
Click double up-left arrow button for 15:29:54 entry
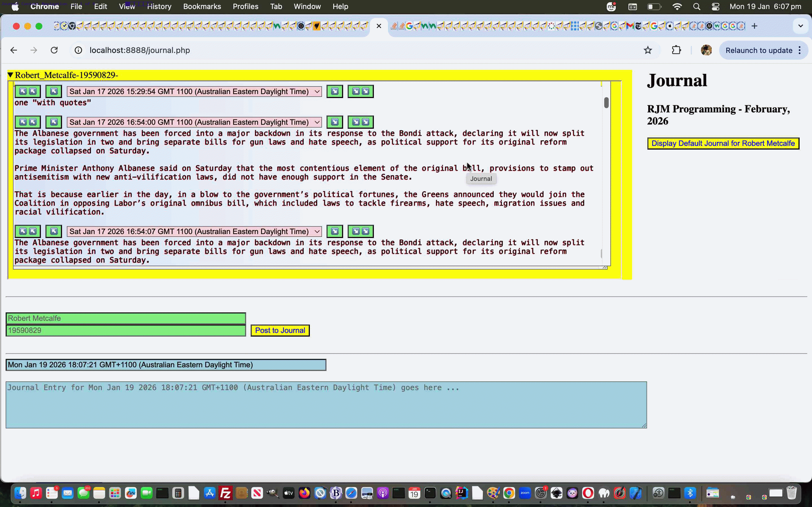pyautogui.click(x=28, y=91)
